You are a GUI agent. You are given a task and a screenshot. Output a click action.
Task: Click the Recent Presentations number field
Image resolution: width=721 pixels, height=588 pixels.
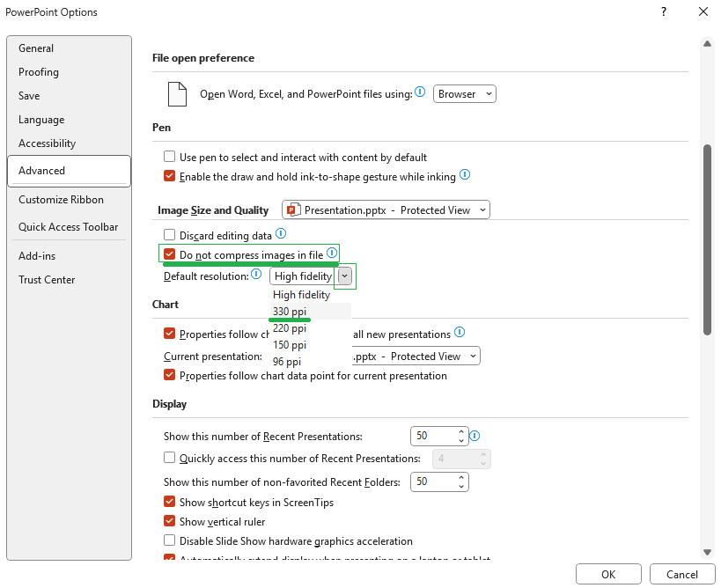[433, 436]
